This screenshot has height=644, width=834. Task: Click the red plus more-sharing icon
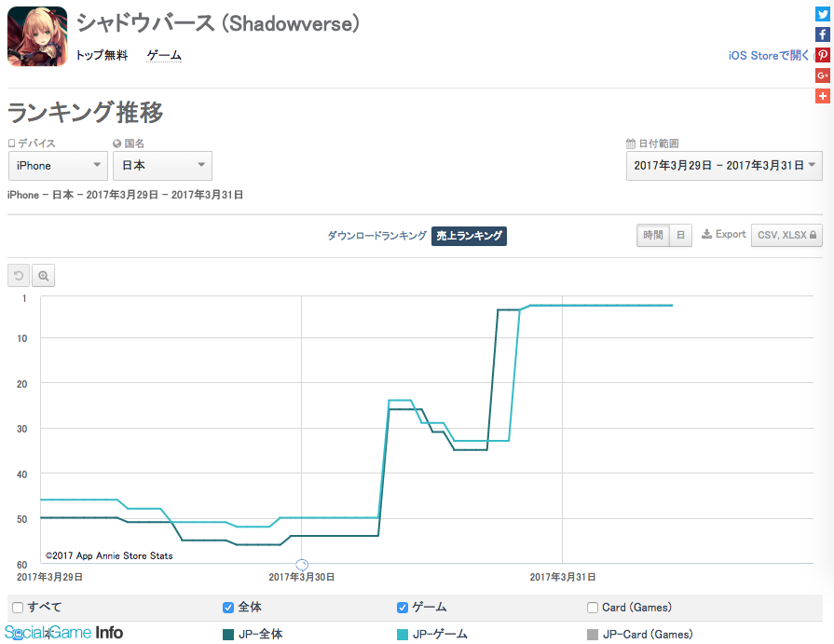tap(822, 96)
